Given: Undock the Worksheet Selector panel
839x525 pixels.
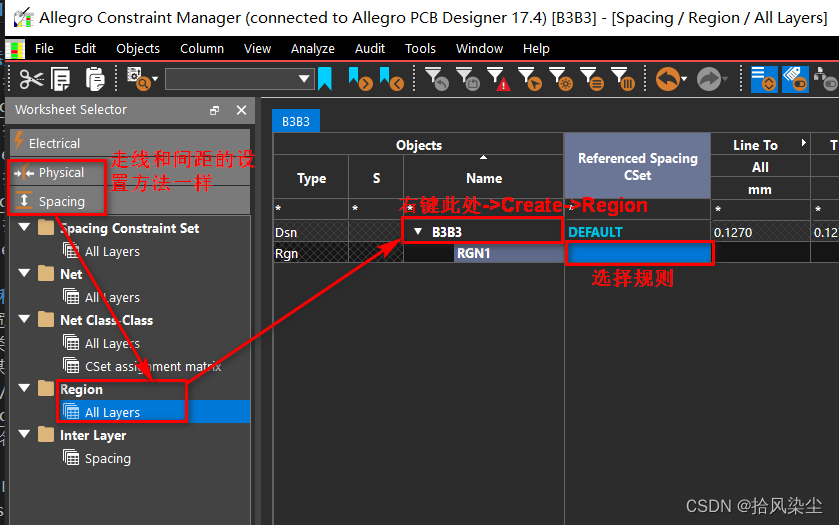Looking at the screenshot, I should coord(215,110).
